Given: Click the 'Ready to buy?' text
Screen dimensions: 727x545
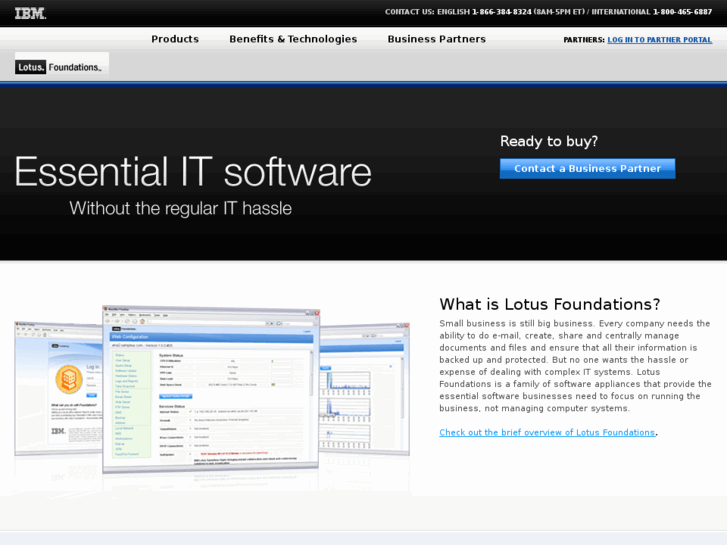Looking at the screenshot, I should (548, 141).
